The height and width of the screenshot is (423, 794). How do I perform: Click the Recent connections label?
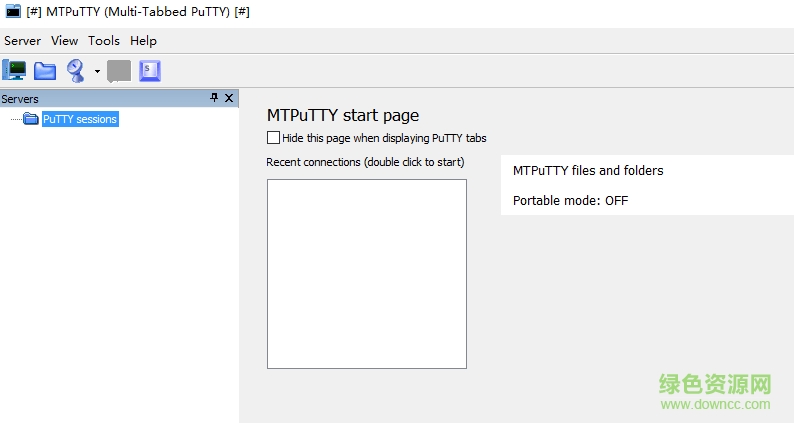365,162
